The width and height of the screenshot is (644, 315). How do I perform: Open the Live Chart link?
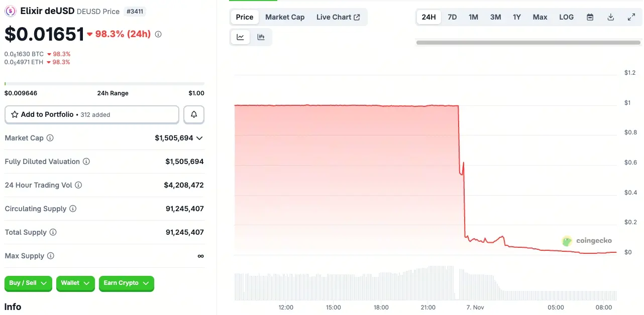click(338, 17)
